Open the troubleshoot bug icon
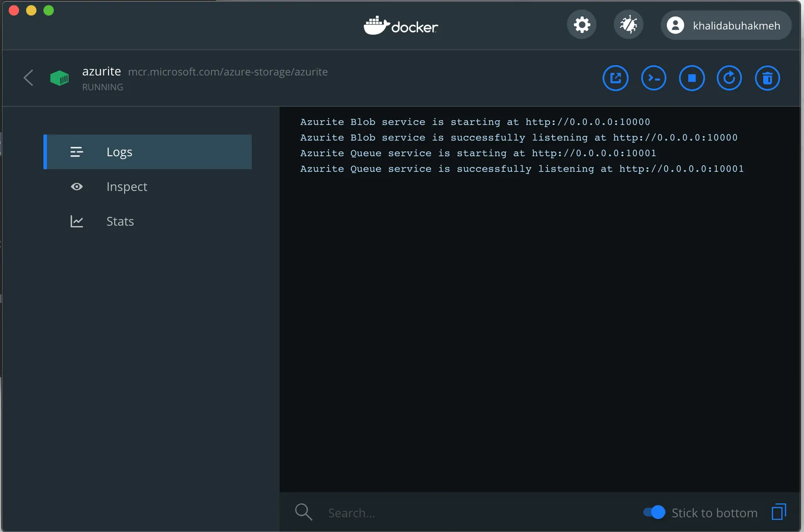The width and height of the screenshot is (804, 532). point(629,25)
